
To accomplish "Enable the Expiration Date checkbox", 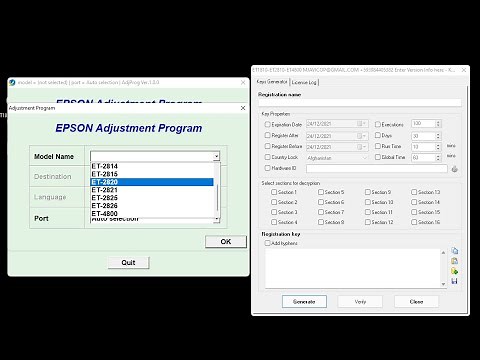I will pos(267,124).
